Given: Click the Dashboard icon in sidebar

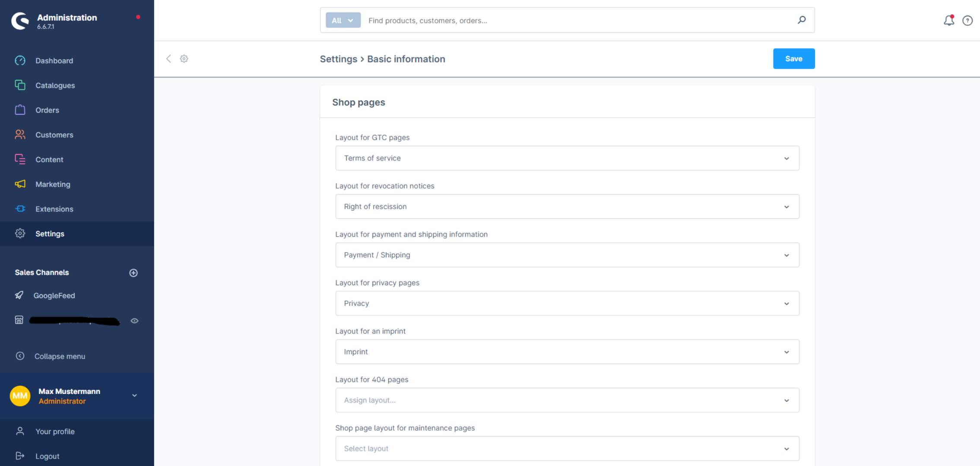Looking at the screenshot, I should (x=19, y=60).
